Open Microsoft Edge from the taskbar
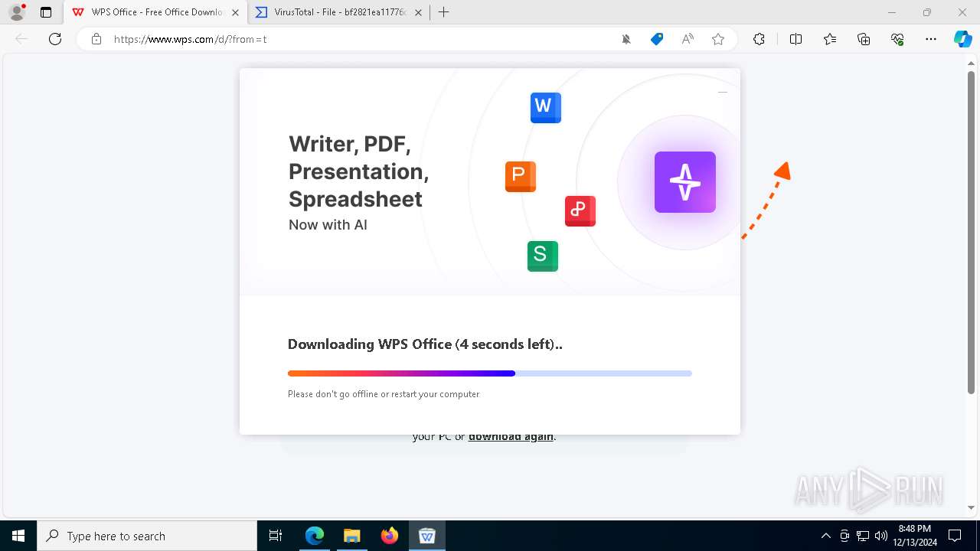Image resolution: width=980 pixels, height=551 pixels. click(x=315, y=536)
